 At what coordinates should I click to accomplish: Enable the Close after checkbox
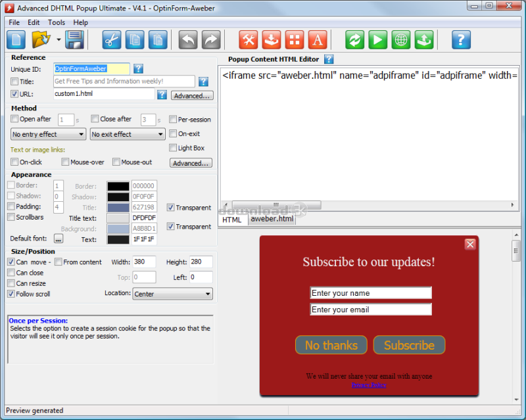tap(95, 119)
